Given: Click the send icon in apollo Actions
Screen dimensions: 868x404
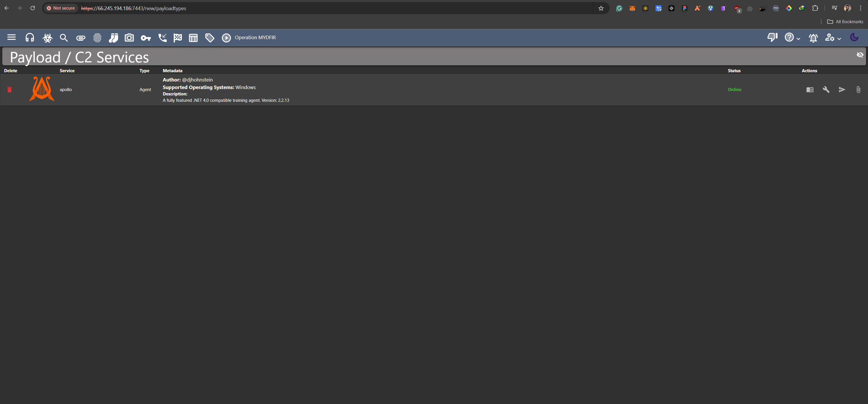Looking at the screenshot, I should pos(842,89).
